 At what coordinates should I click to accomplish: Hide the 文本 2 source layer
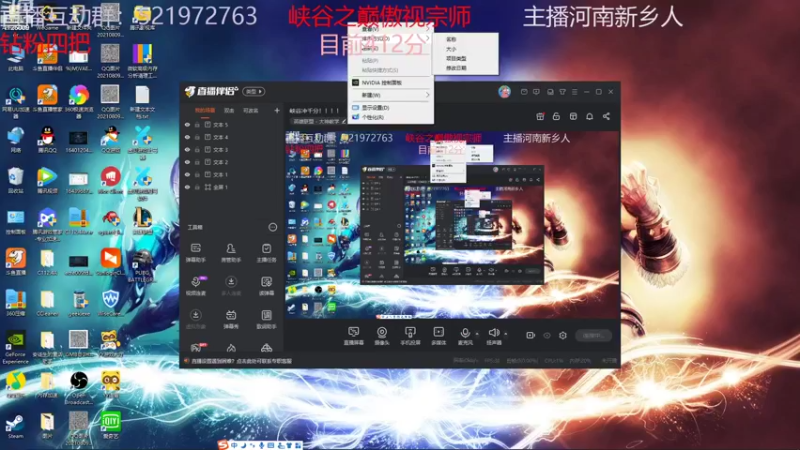187,162
